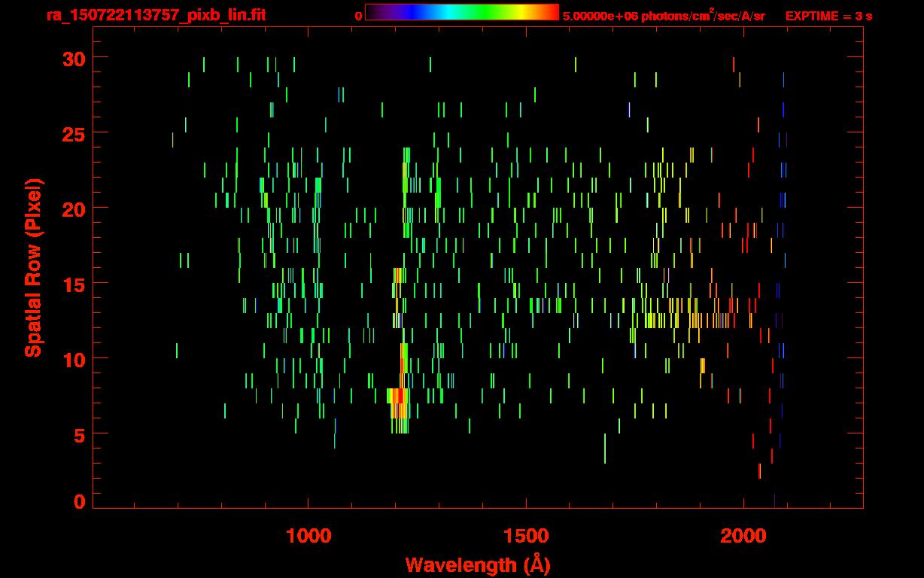The height and width of the screenshot is (578, 924).
Task: Click the 0 spatial row tick label
Action: click(x=80, y=501)
